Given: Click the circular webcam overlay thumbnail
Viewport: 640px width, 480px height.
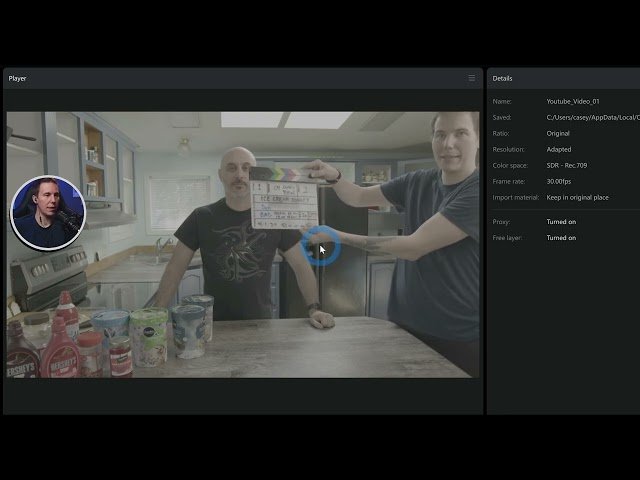Looking at the screenshot, I should point(48,212).
